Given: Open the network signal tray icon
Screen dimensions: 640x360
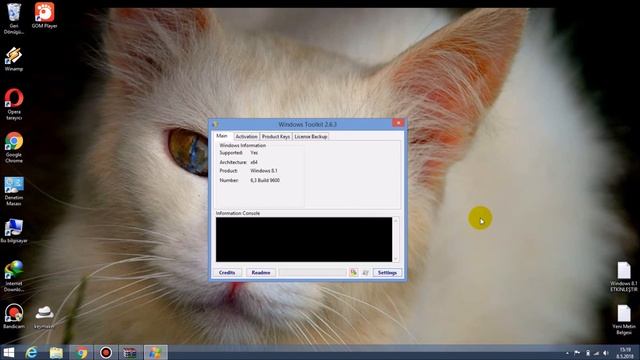Looking at the screenshot, I should pyautogui.click(x=596, y=353).
